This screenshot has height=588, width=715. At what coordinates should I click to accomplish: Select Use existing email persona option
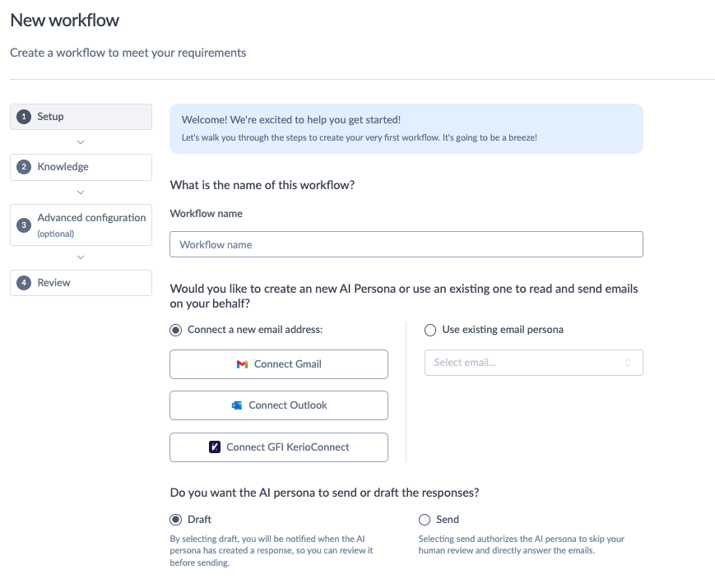(x=430, y=330)
